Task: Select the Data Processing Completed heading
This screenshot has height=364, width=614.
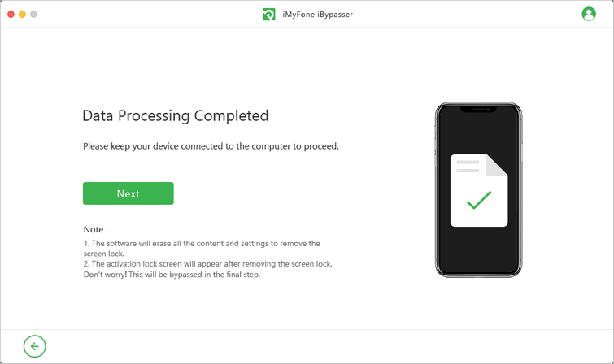Action: coord(176,116)
